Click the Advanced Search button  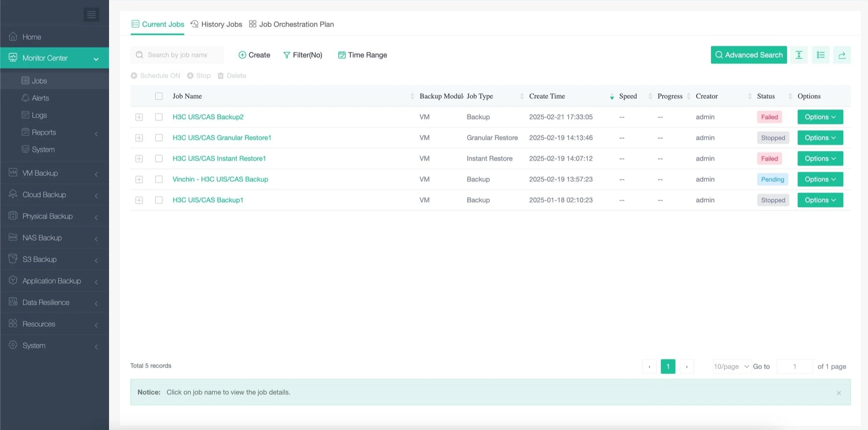coord(748,55)
